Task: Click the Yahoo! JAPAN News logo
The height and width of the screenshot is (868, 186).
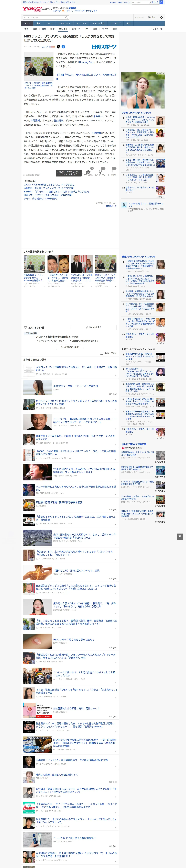Action: pyautogui.click(x=37, y=9)
